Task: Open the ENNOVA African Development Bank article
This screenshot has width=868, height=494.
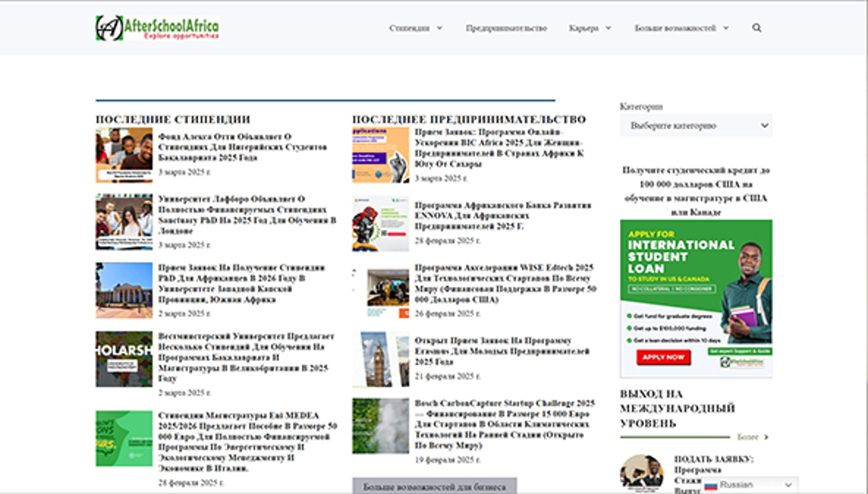Action: pyautogui.click(x=503, y=215)
